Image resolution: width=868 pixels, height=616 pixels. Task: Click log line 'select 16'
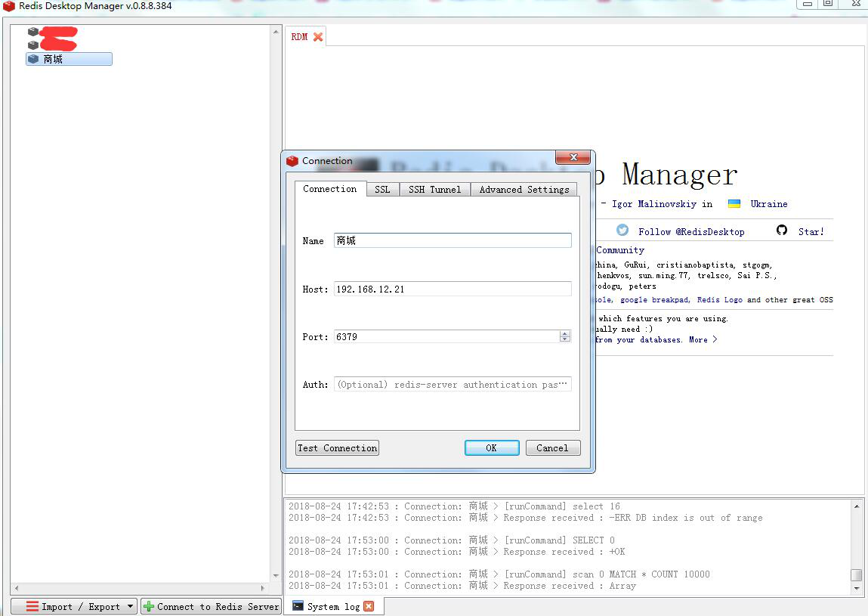[455, 506]
